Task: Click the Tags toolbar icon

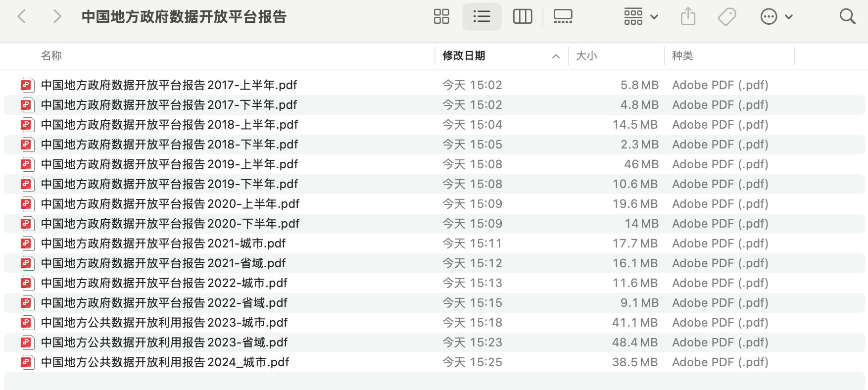Action: pos(726,17)
